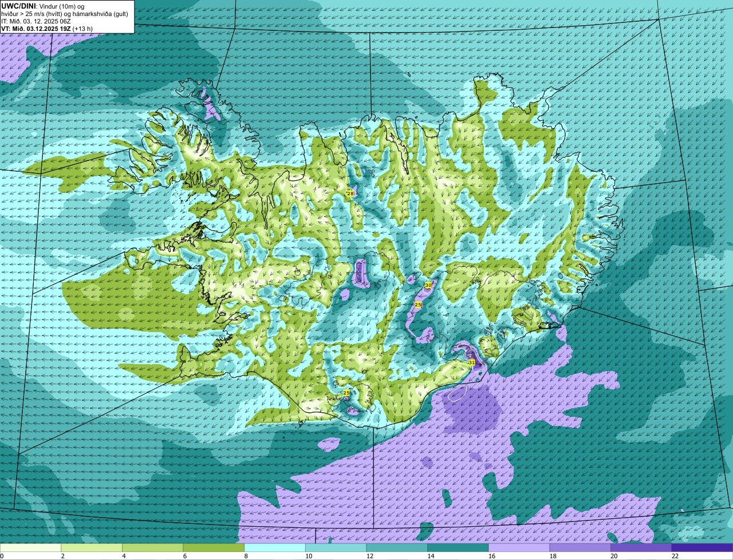This screenshot has width=733, height=560.
Task: Click the yellow gust label 31
Action: tap(472, 362)
